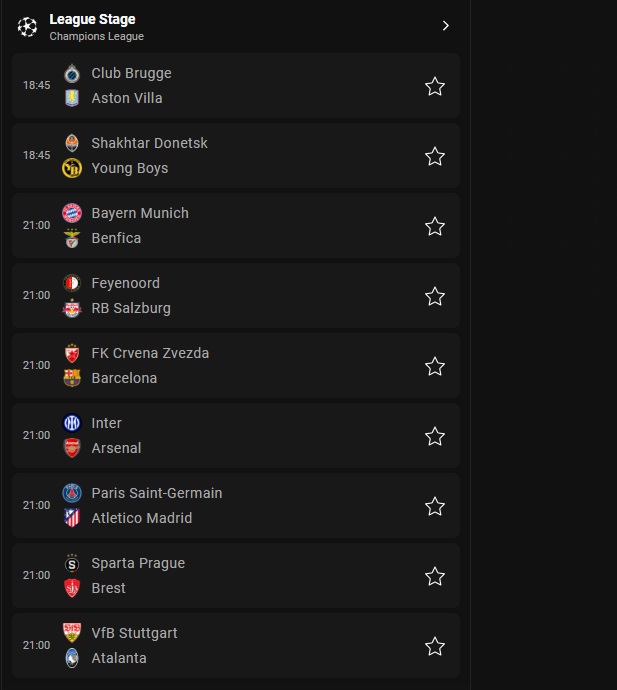Select the Benfica team name
The image size is (617, 690).
coord(116,238)
